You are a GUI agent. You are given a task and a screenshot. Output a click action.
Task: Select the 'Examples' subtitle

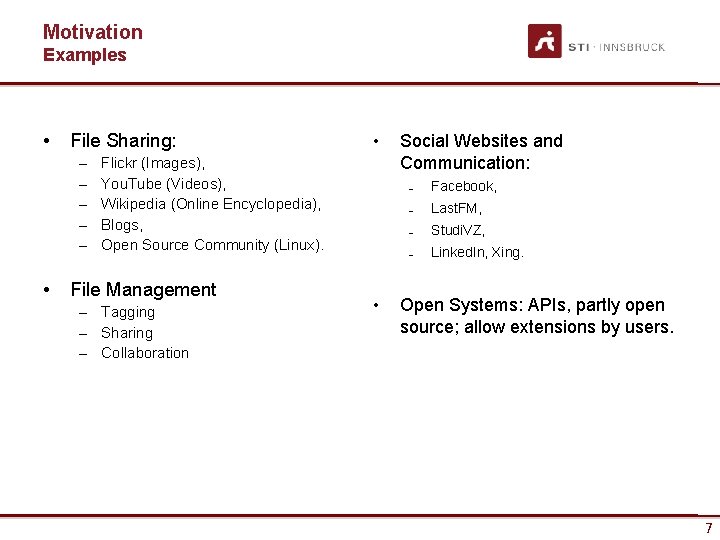85,55
